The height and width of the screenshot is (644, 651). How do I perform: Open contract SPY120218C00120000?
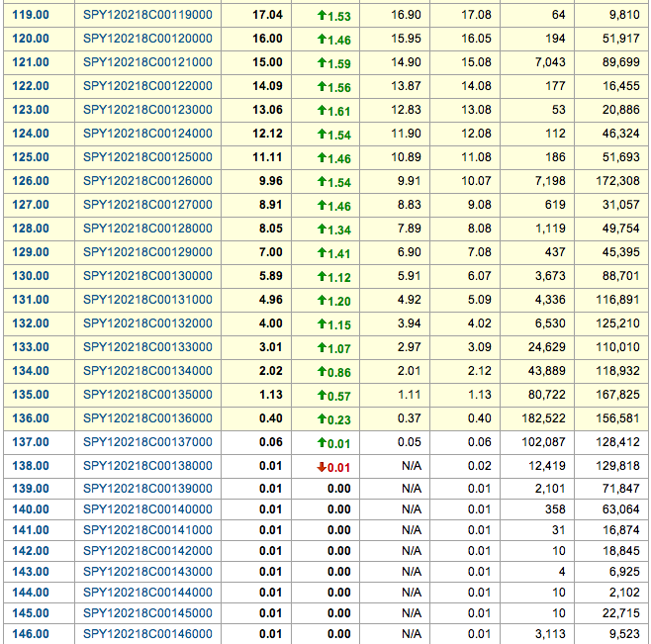tap(147, 39)
